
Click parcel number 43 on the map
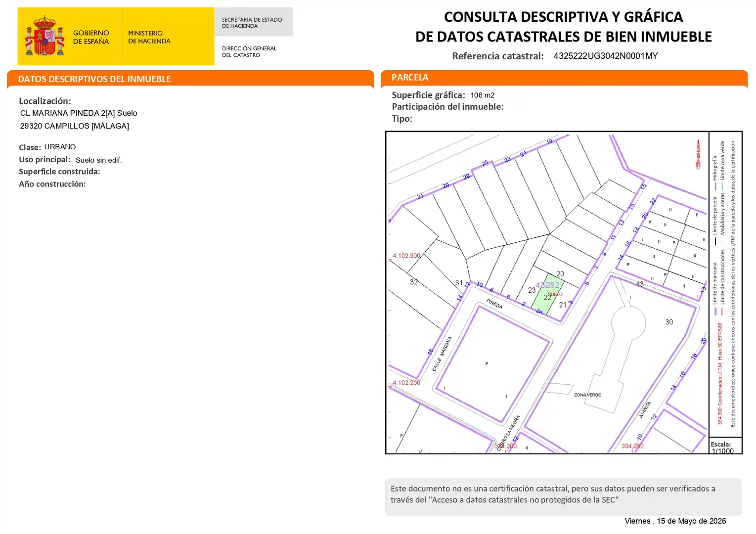pos(640,284)
